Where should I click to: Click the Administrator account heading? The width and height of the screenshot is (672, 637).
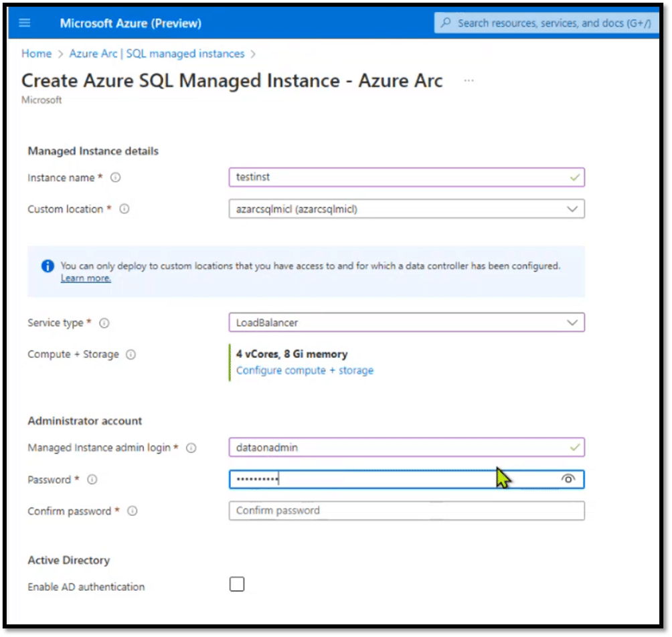85,421
